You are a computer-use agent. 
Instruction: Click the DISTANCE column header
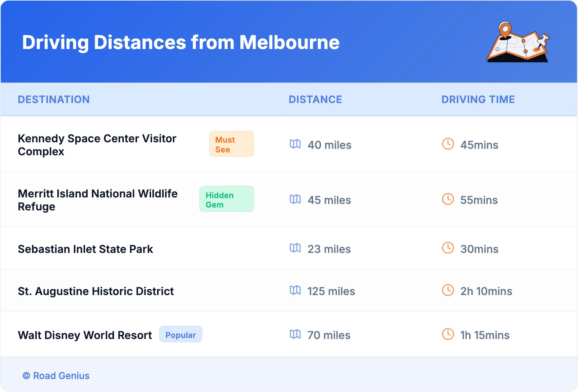(315, 99)
